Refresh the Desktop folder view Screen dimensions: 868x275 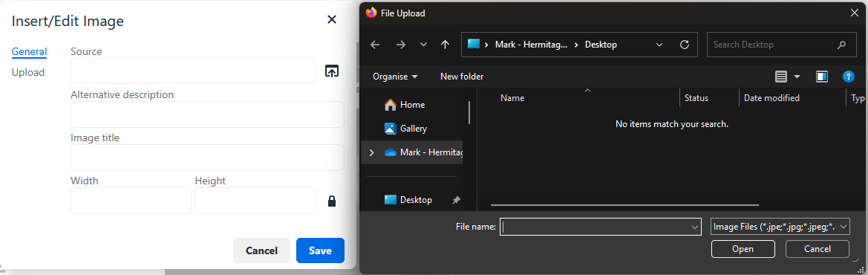pyautogui.click(x=684, y=45)
